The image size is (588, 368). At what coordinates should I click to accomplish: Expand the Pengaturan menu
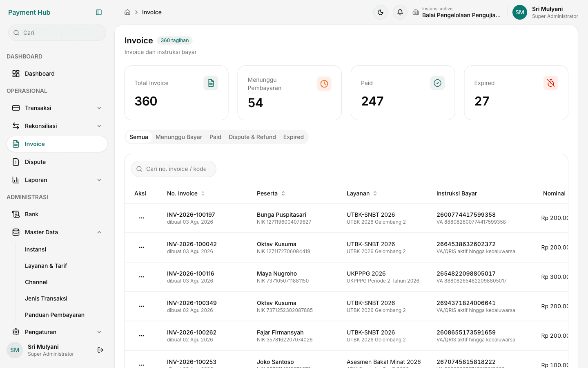(57, 332)
